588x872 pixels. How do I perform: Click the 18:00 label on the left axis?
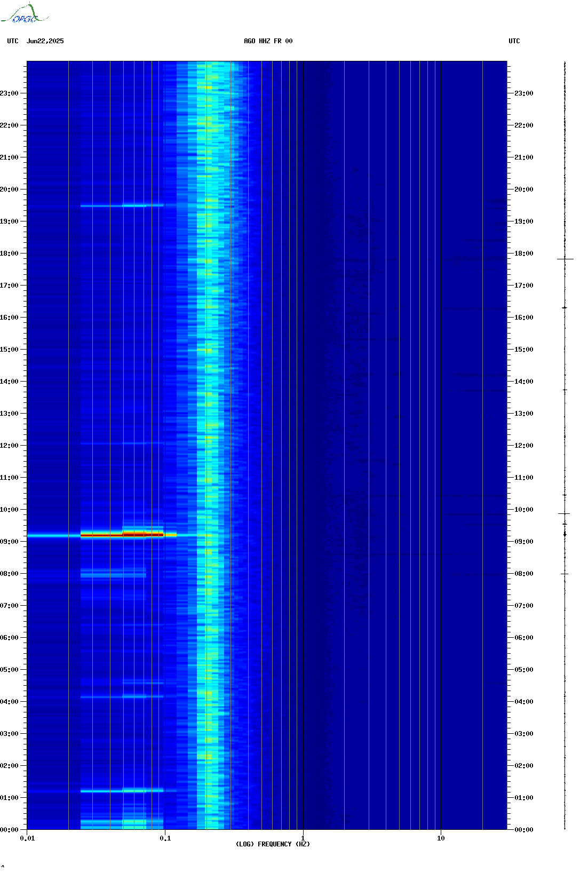pos(9,253)
